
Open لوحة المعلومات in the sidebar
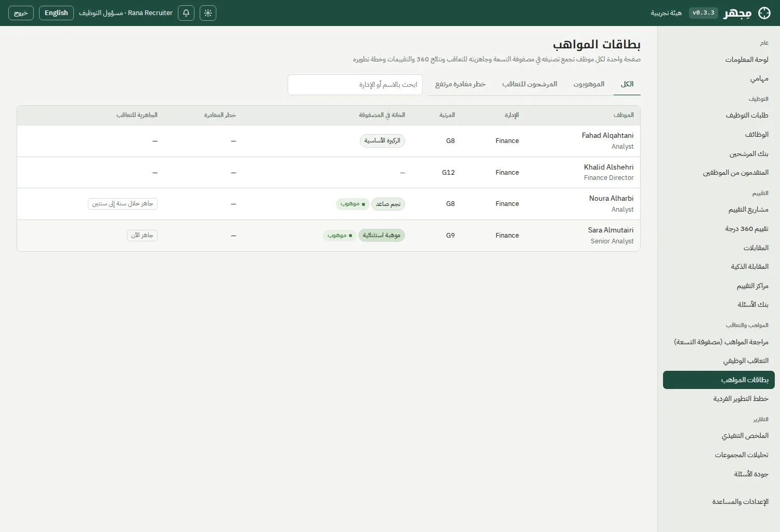tap(747, 60)
